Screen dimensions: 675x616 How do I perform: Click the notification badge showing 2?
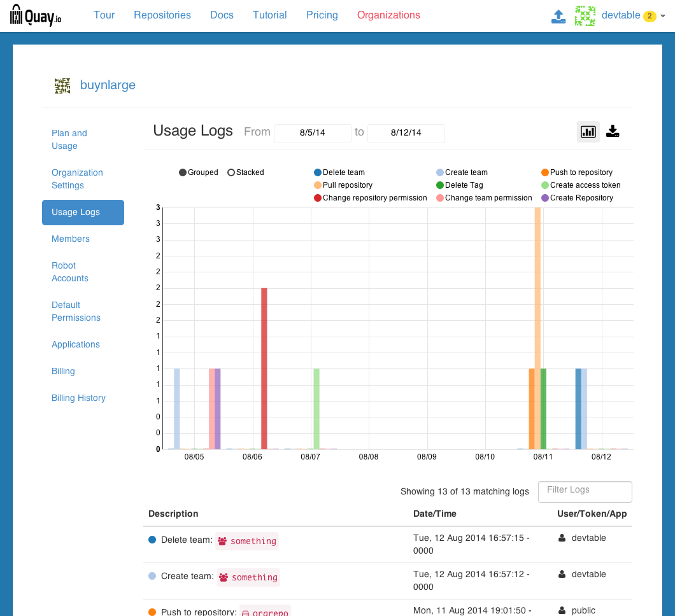(x=649, y=17)
